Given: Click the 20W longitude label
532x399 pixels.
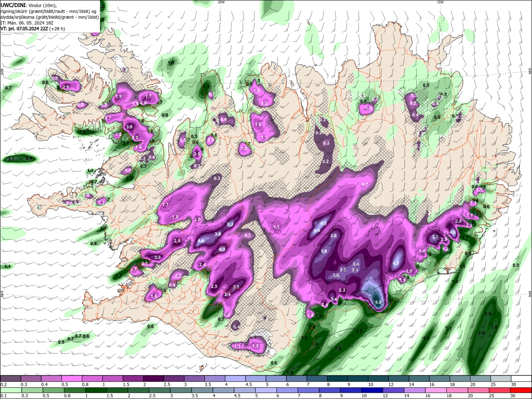Looking at the screenshot, I should (221, 2).
